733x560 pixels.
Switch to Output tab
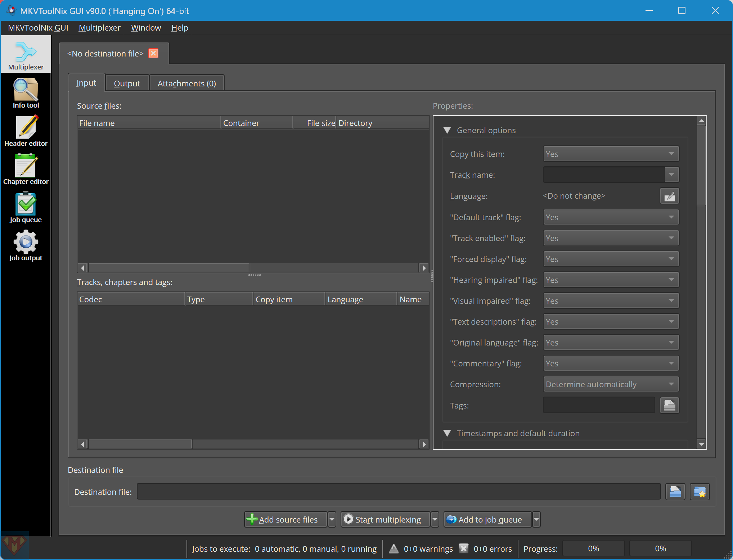tap(128, 83)
